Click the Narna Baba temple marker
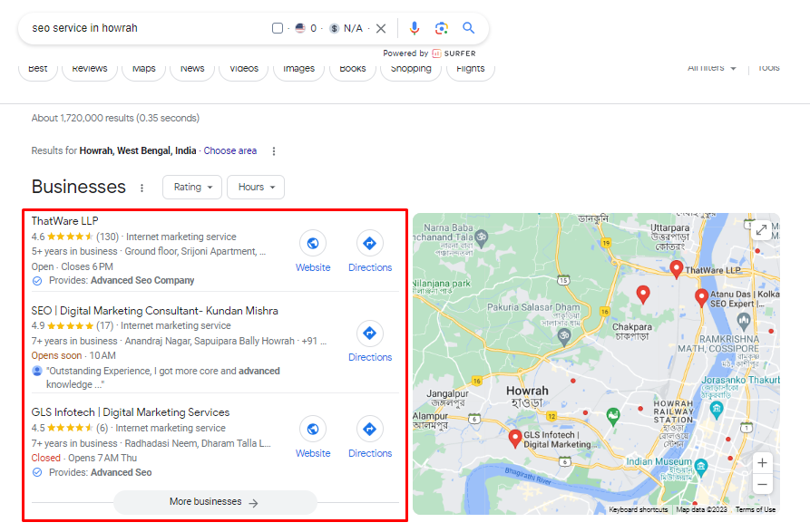 tap(481, 237)
